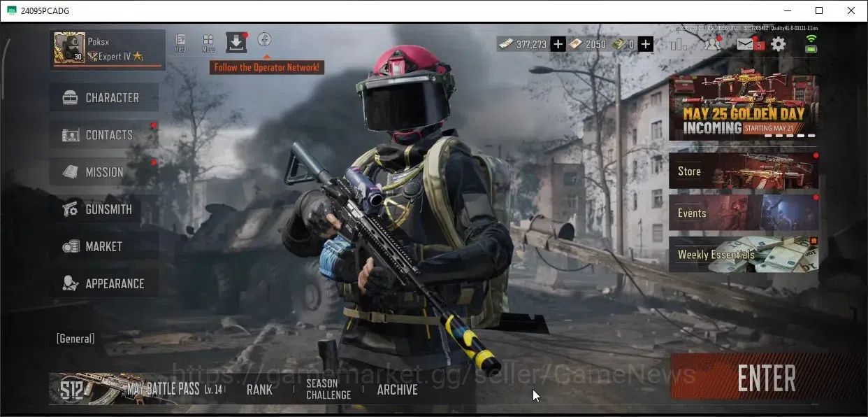Click the map icon beside Mission
This screenshot has width=868, height=417.
(x=70, y=172)
